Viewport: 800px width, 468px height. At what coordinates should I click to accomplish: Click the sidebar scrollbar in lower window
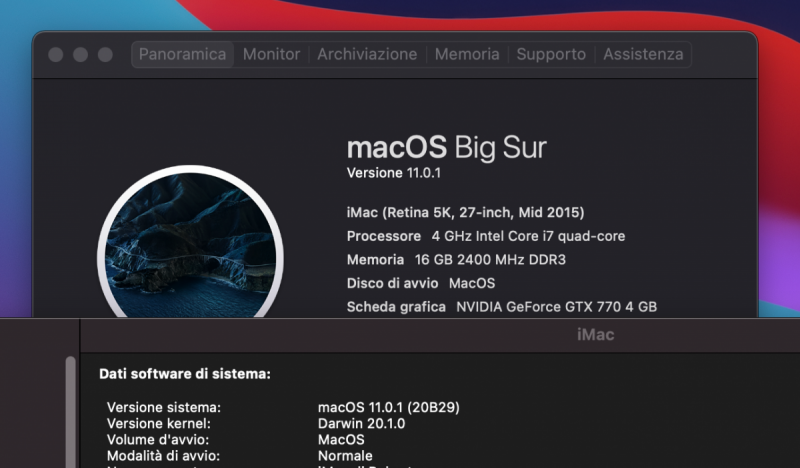70,411
